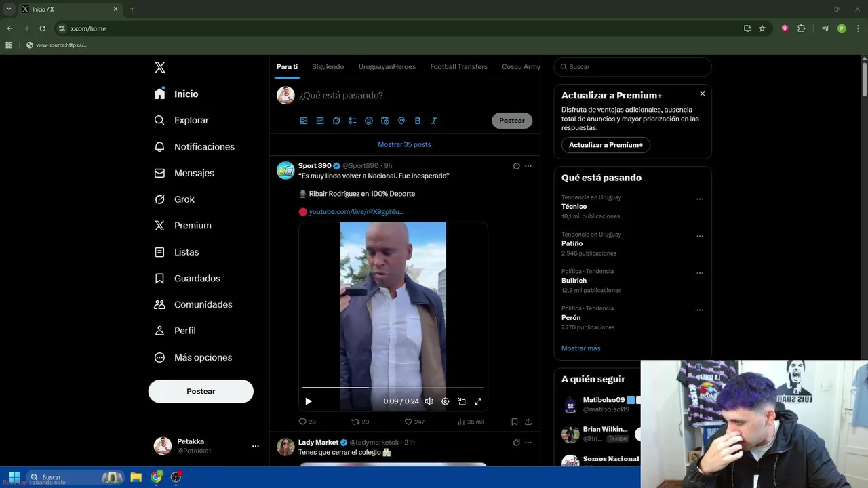Open Explorar from sidebar

(181, 120)
